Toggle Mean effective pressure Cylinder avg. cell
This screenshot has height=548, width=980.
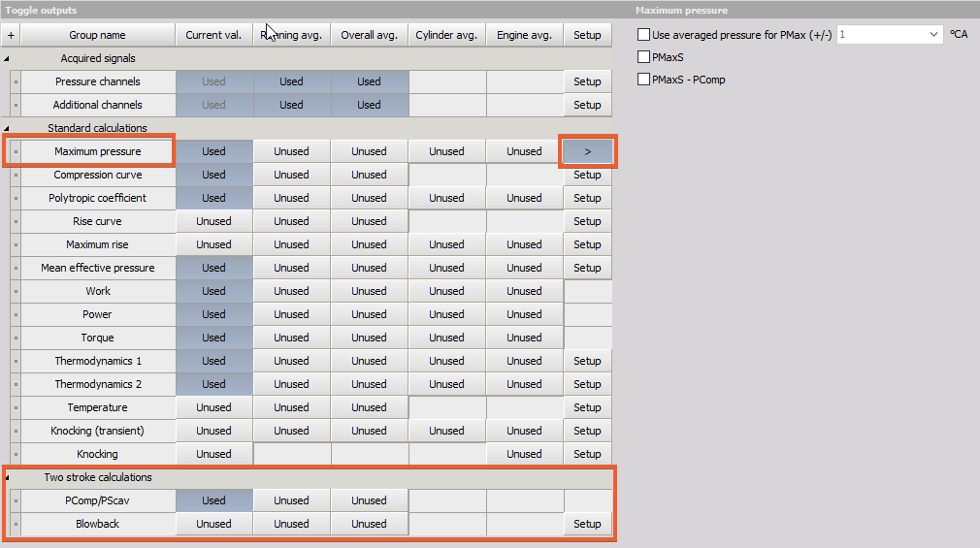[446, 268]
